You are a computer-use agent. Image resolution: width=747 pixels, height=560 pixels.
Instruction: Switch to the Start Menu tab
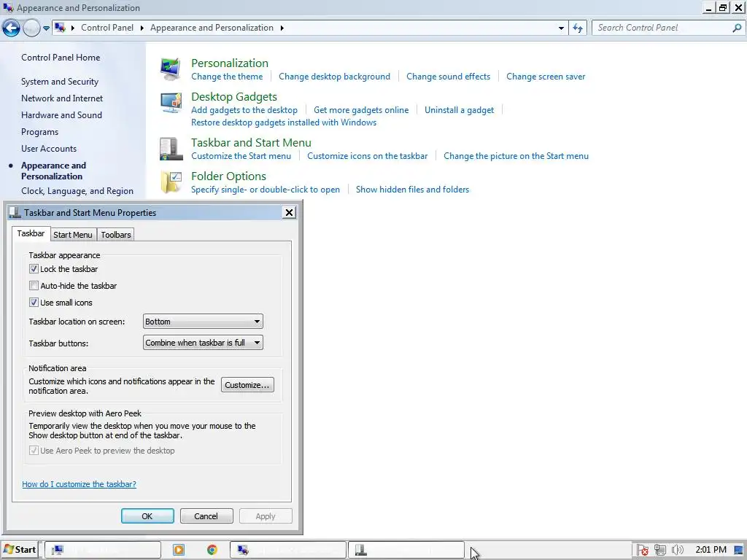(x=73, y=235)
